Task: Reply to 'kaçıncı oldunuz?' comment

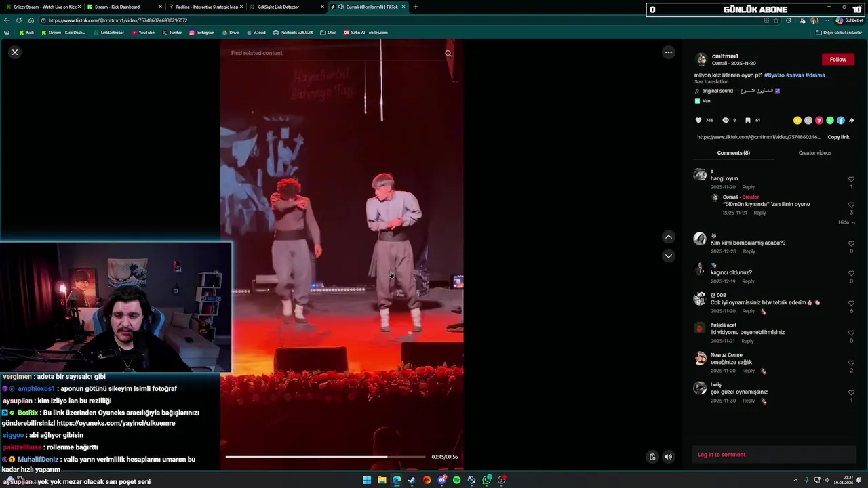Action: click(x=748, y=281)
